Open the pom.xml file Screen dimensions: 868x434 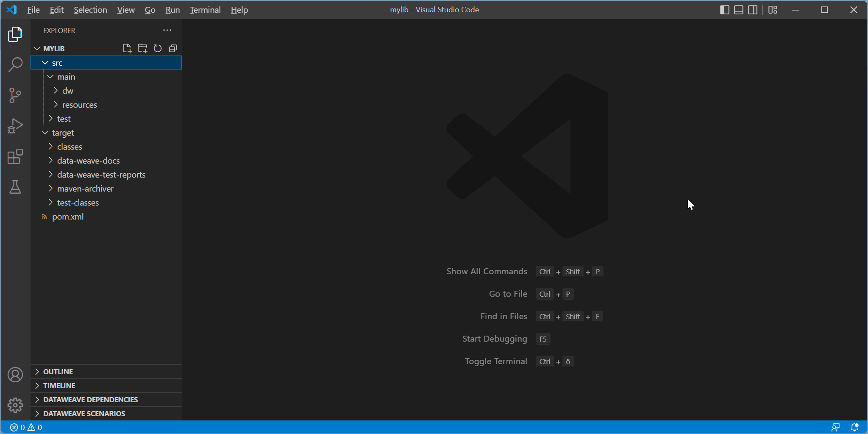106,217
